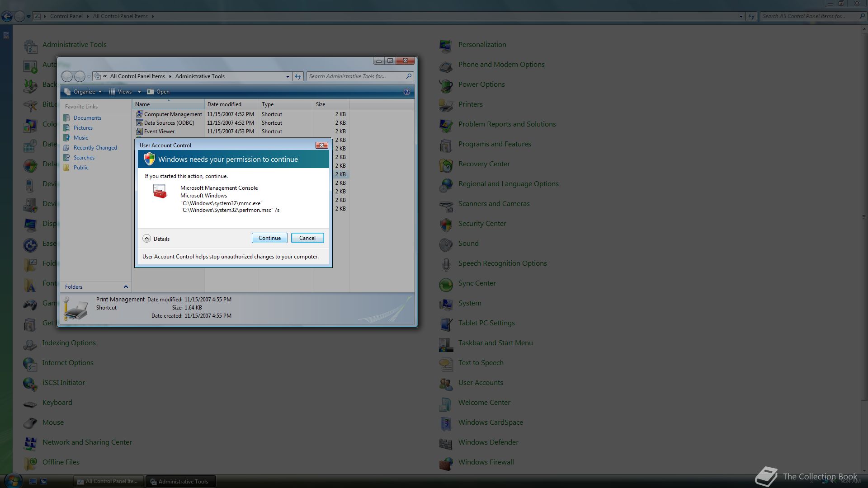Click the Windows Firewall icon
This screenshot has height=488, width=868.
click(x=446, y=463)
